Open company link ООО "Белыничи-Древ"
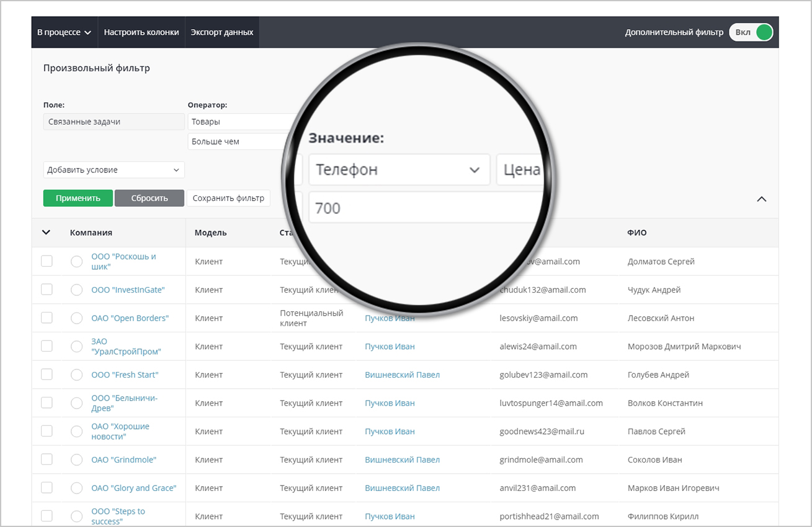Viewport: 812px width, 527px height. point(125,403)
